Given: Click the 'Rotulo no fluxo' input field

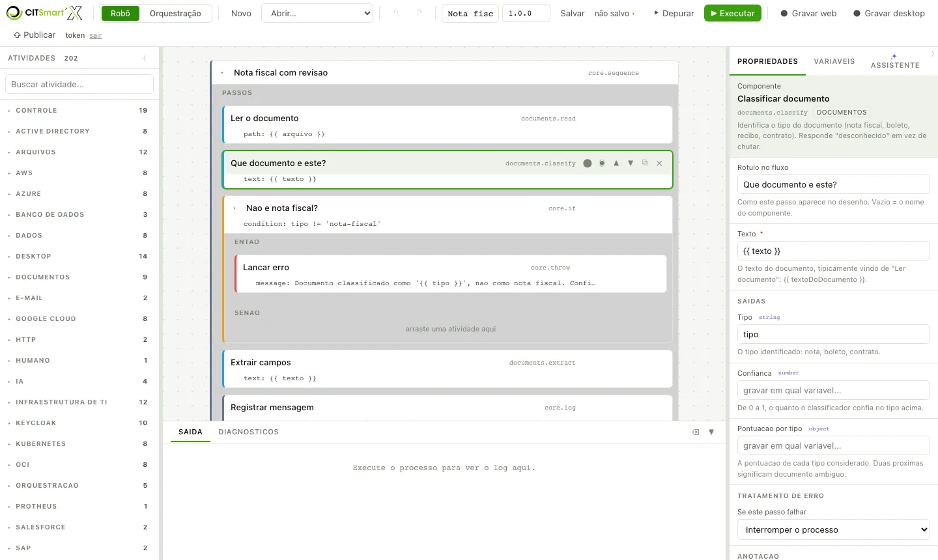Looking at the screenshot, I should tap(834, 184).
